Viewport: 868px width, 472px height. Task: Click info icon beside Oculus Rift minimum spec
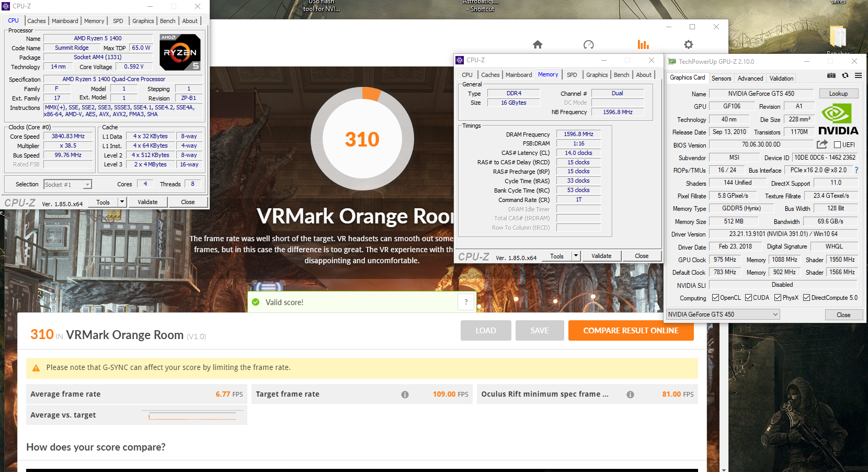click(630, 395)
